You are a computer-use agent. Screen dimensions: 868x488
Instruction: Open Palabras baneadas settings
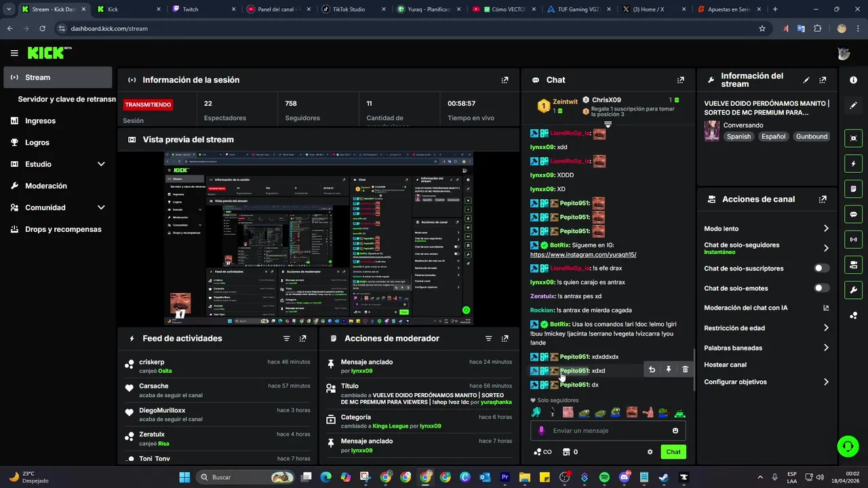[766, 348]
